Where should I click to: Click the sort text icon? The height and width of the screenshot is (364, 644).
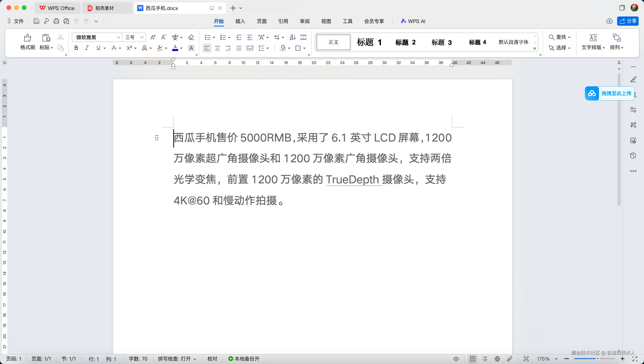[x=292, y=37]
